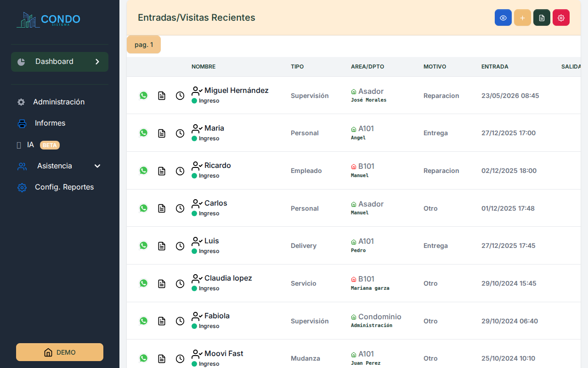Click the TIPO column header
This screenshot has width=588, height=368.
pos(297,67)
